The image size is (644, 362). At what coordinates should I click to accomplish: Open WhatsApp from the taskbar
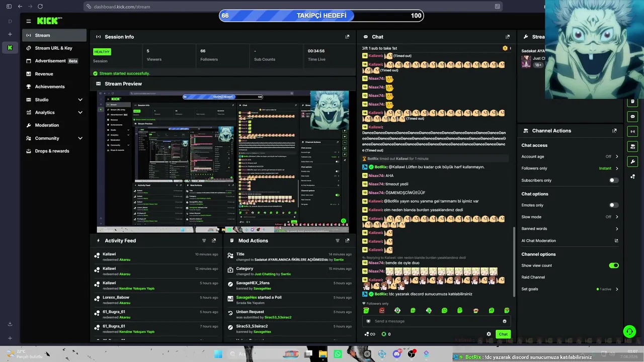338,354
